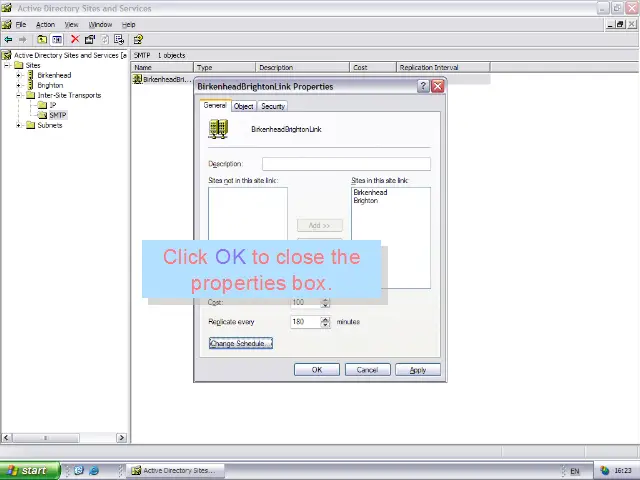Click the Active Directory Sites and Services root icon in the tree
The width and height of the screenshot is (640, 480).
point(7,55)
